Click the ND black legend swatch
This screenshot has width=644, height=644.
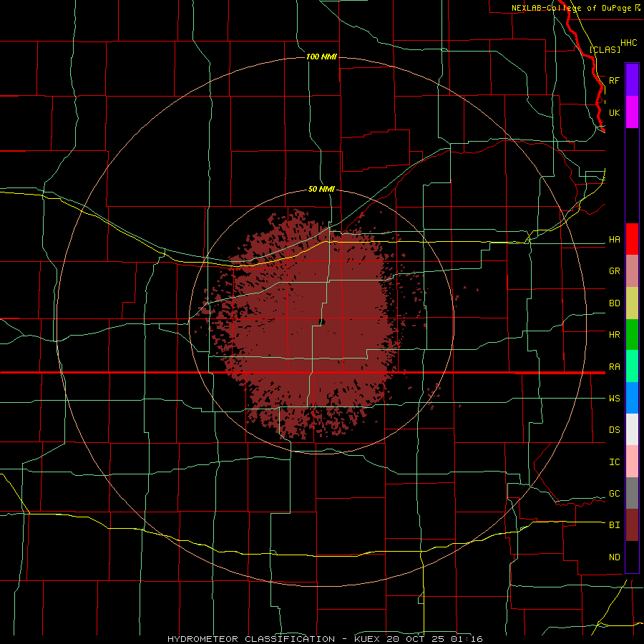coord(632,557)
